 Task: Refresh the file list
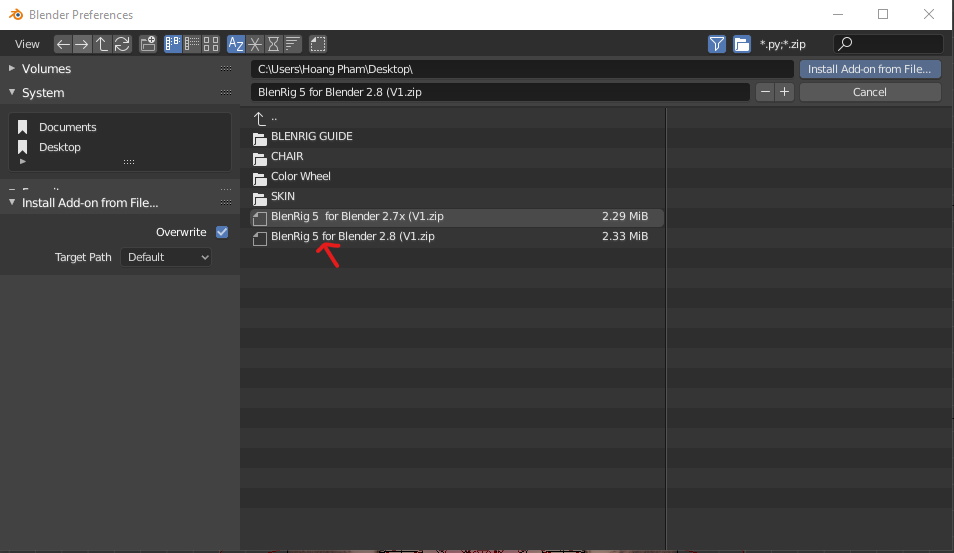[x=122, y=44]
